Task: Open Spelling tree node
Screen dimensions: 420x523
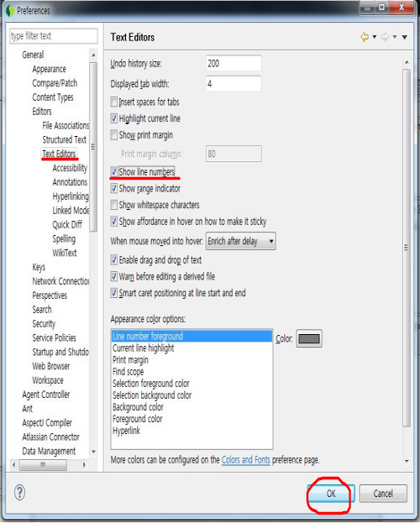Action: pyautogui.click(x=64, y=238)
